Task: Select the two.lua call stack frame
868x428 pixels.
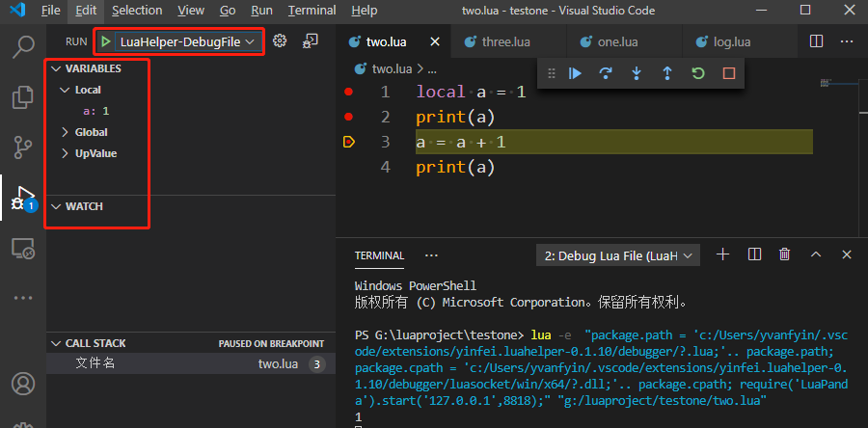Action: 191,363
